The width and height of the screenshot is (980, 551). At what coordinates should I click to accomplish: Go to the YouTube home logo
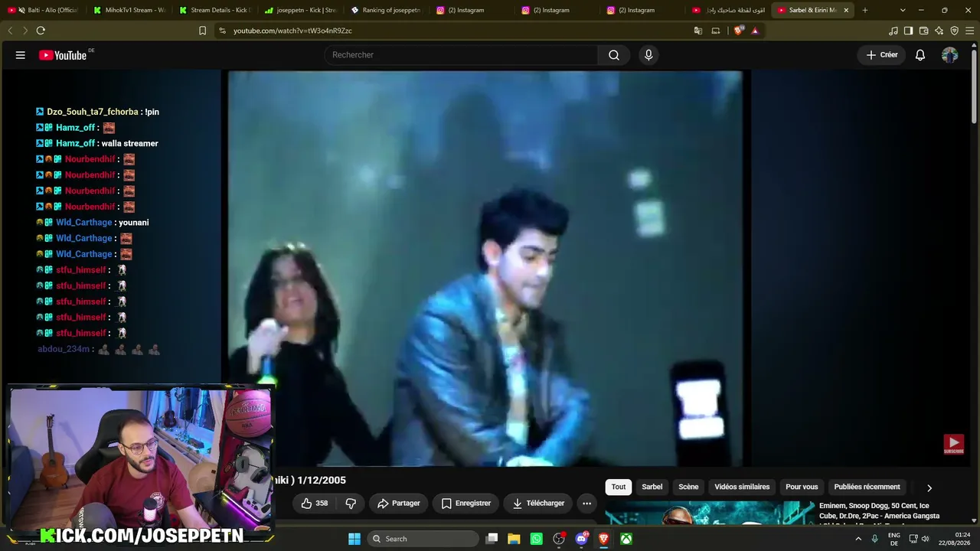click(x=63, y=55)
